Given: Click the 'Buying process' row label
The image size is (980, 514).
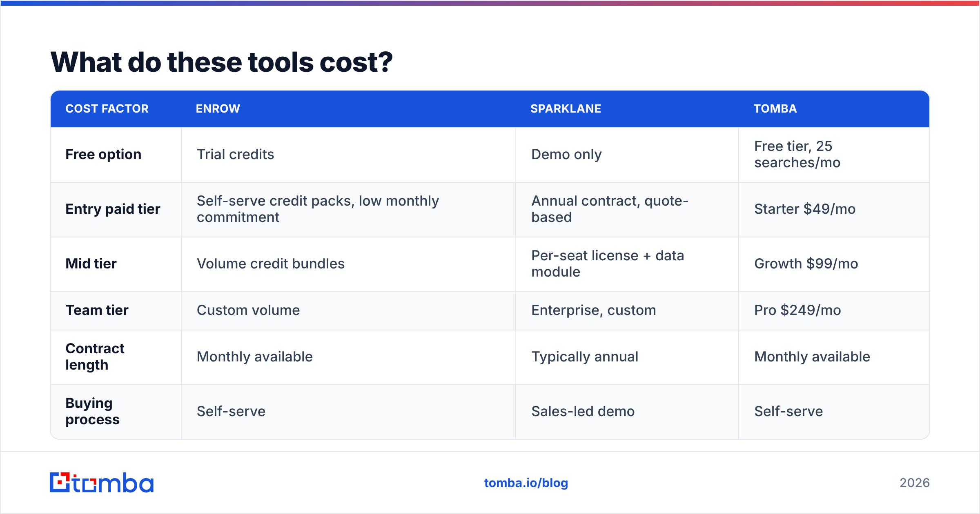Looking at the screenshot, I should (93, 411).
